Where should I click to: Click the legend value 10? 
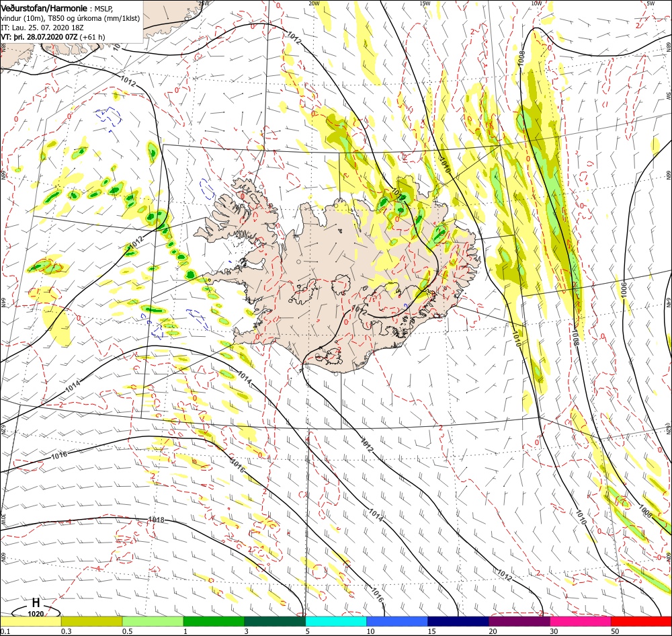(x=371, y=631)
